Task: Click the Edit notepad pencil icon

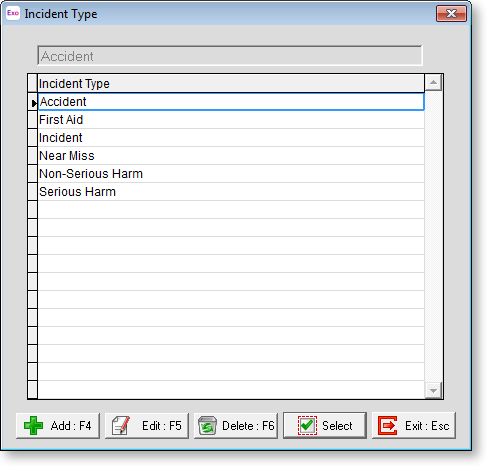Action: click(121, 425)
